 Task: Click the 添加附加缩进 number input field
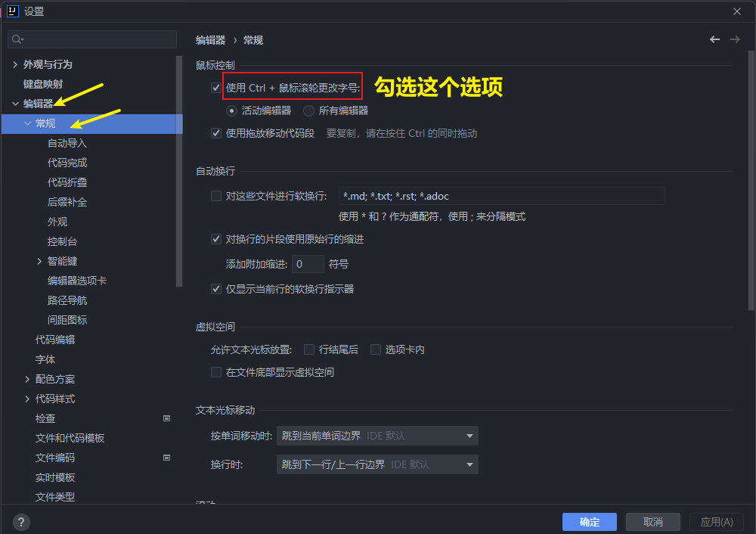tap(308, 265)
